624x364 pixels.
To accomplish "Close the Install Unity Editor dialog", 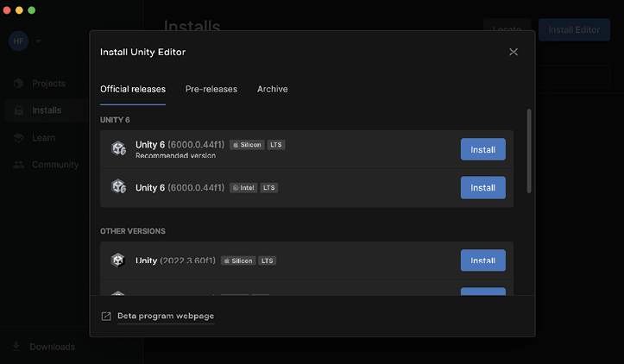I will pyautogui.click(x=514, y=52).
